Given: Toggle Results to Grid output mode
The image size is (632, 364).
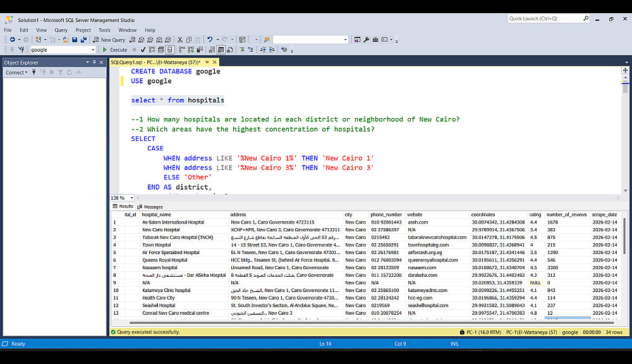Looking at the screenshot, I should [221, 49].
